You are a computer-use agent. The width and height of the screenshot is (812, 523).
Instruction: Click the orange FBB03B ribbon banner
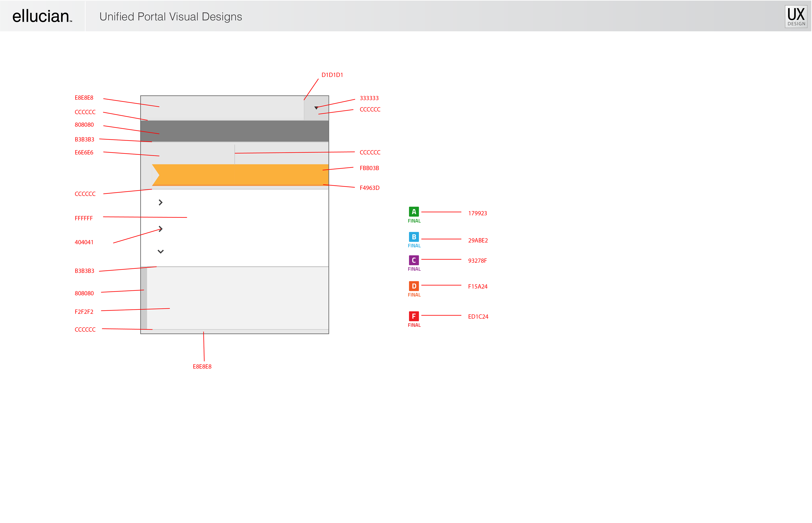pyautogui.click(x=240, y=175)
